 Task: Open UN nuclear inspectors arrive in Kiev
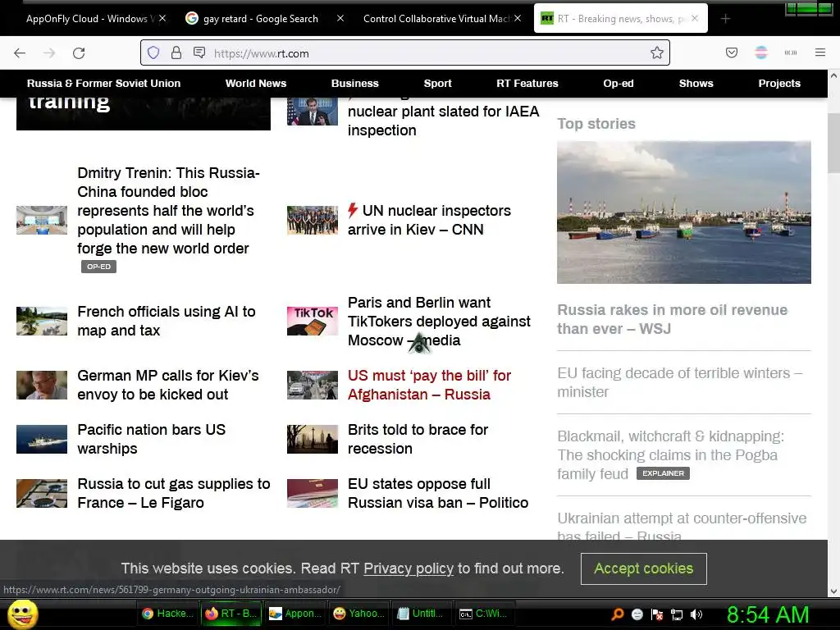[429, 220]
